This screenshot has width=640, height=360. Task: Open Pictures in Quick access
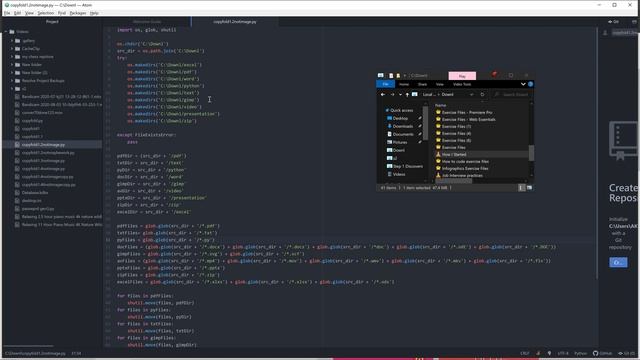tap(400, 142)
